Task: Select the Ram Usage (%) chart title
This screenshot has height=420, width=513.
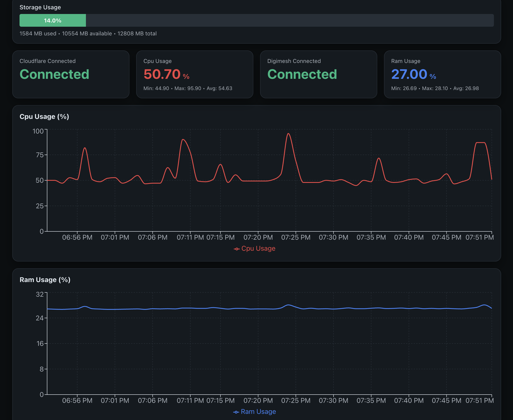Action: pyautogui.click(x=45, y=280)
